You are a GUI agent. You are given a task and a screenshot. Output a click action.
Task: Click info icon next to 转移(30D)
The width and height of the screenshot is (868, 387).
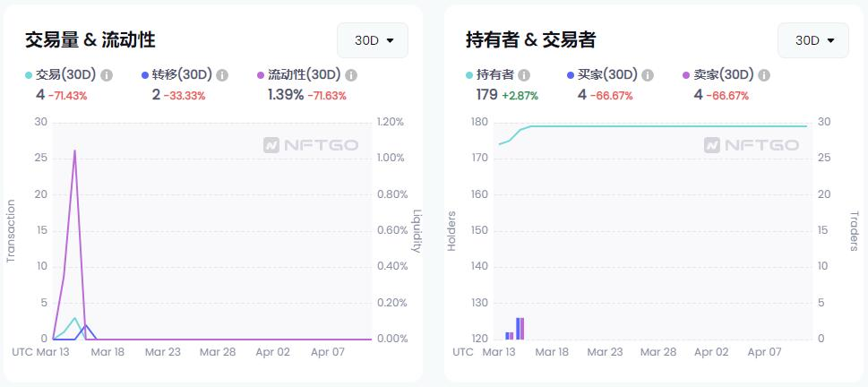(222, 75)
